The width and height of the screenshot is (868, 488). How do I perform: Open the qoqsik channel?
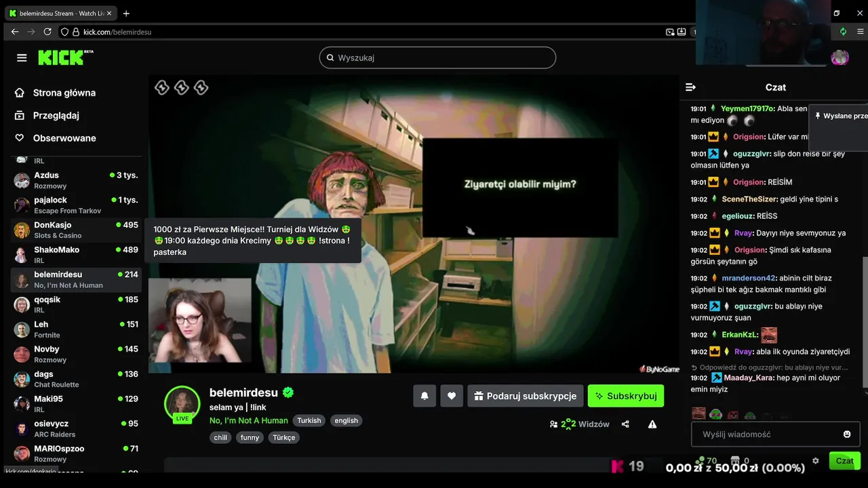76,304
